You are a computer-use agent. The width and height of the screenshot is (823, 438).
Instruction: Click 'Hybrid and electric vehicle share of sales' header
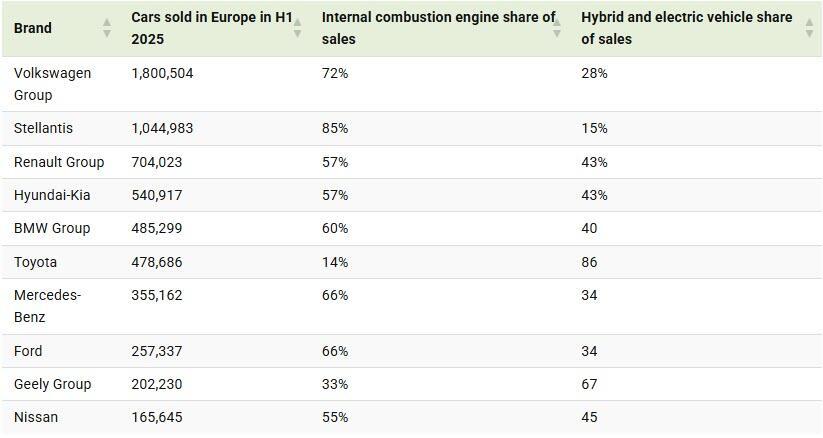point(686,28)
